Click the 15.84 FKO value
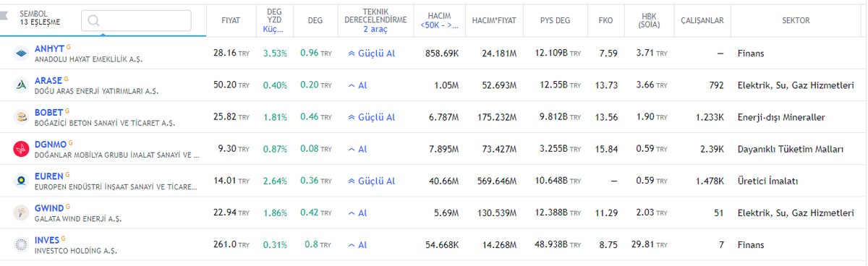The height and width of the screenshot is (266, 868). tap(606, 149)
